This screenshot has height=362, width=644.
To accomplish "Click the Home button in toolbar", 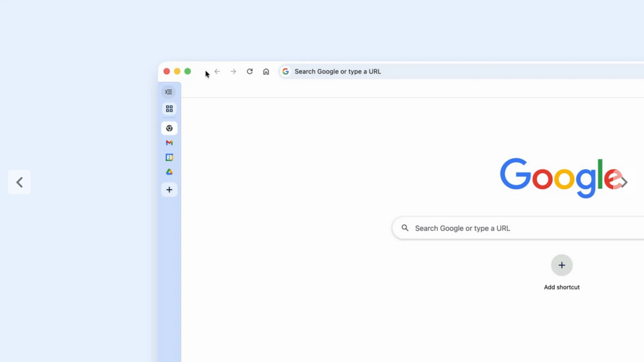I will pyautogui.click(x=266, y=71).
